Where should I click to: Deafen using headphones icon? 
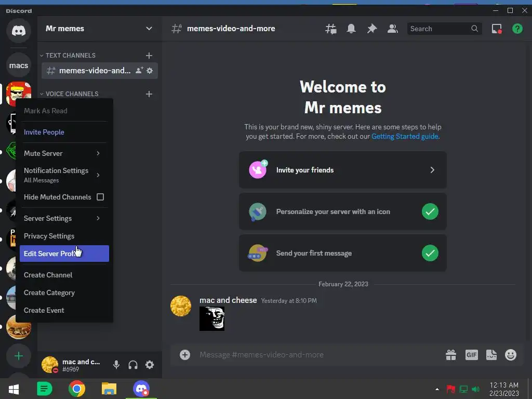coord(133,365)
